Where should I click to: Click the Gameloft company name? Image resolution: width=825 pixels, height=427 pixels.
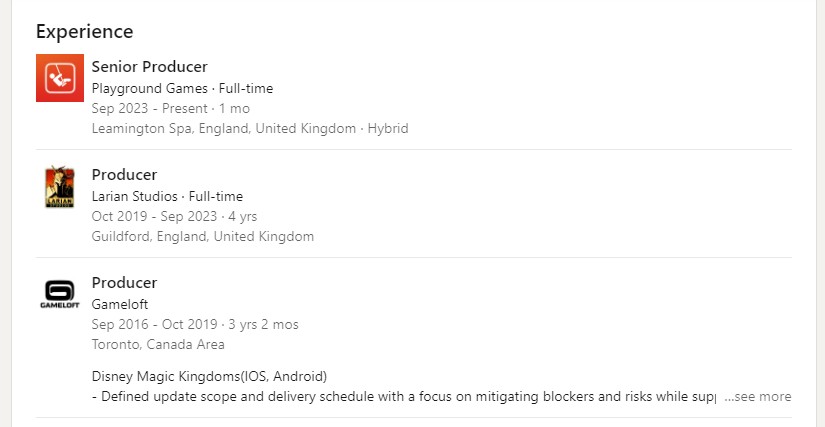(120, 304)
